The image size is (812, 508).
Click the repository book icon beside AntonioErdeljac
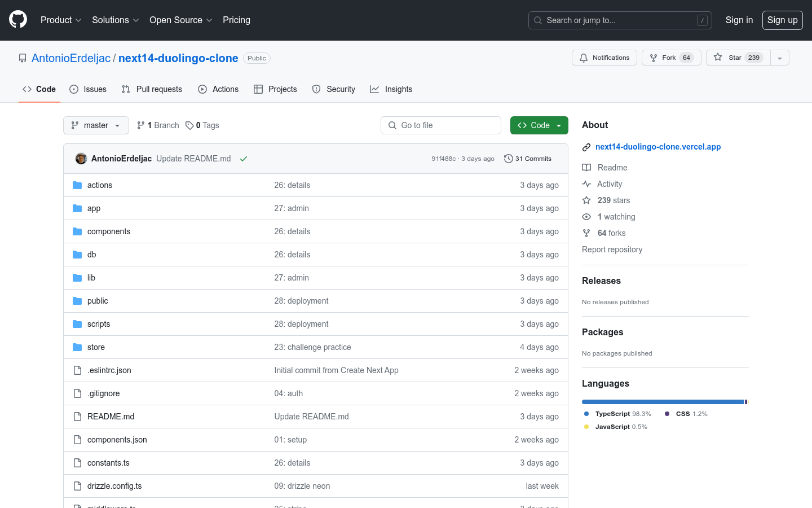tap(23, 58)
